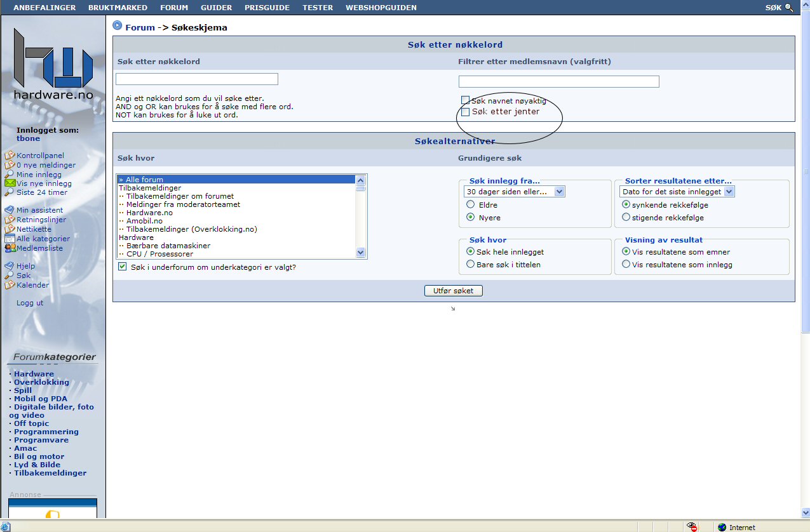Screen dimensions: 810x532
Task: Open the Overklokking forum category
Action: tap(41, 382)
